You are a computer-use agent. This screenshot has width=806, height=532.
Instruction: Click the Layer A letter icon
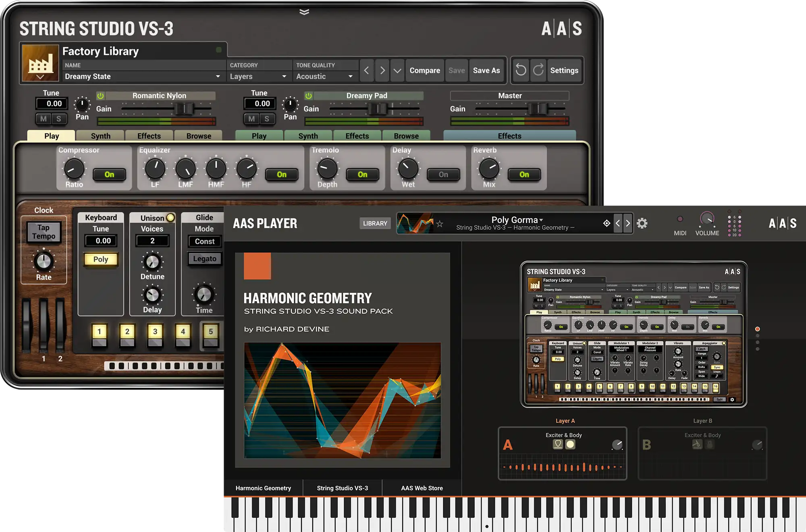pos(508,445)
